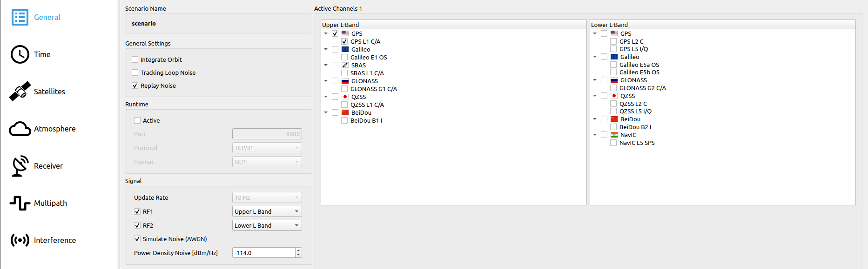This screenshot has width=868, height=269.
Task: Enable the Integrate Orbit checkbox
Action: coord(135,59)
